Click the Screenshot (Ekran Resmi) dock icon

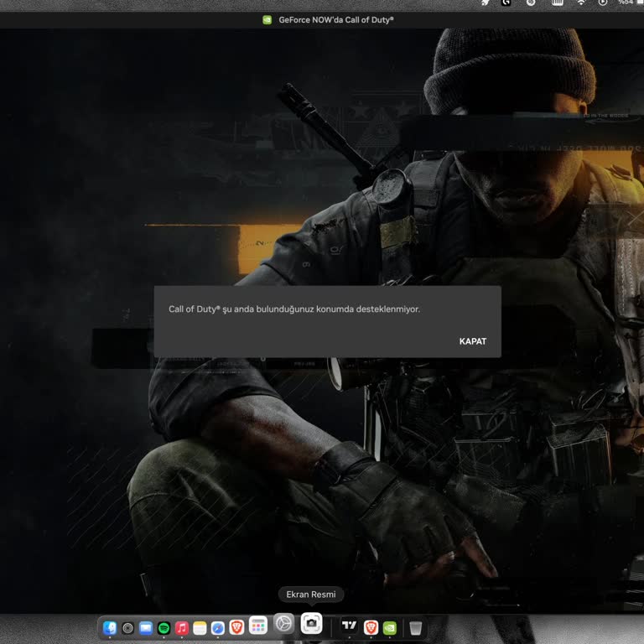point(311,623)
